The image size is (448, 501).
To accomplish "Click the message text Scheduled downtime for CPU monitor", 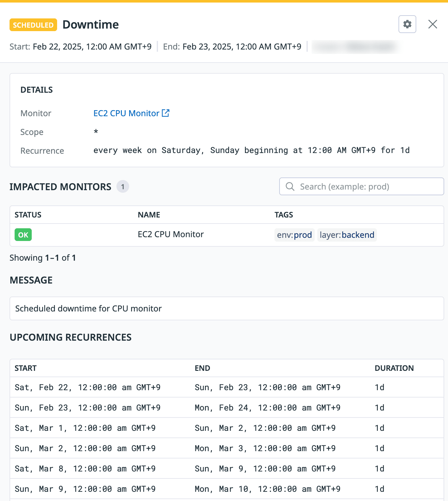I will coord(89,309).
